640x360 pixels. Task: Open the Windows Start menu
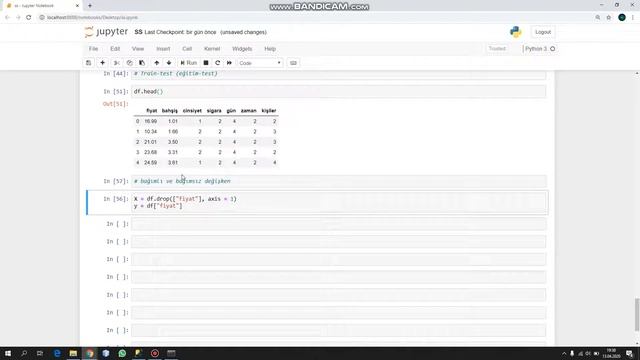tap(8, 353)
